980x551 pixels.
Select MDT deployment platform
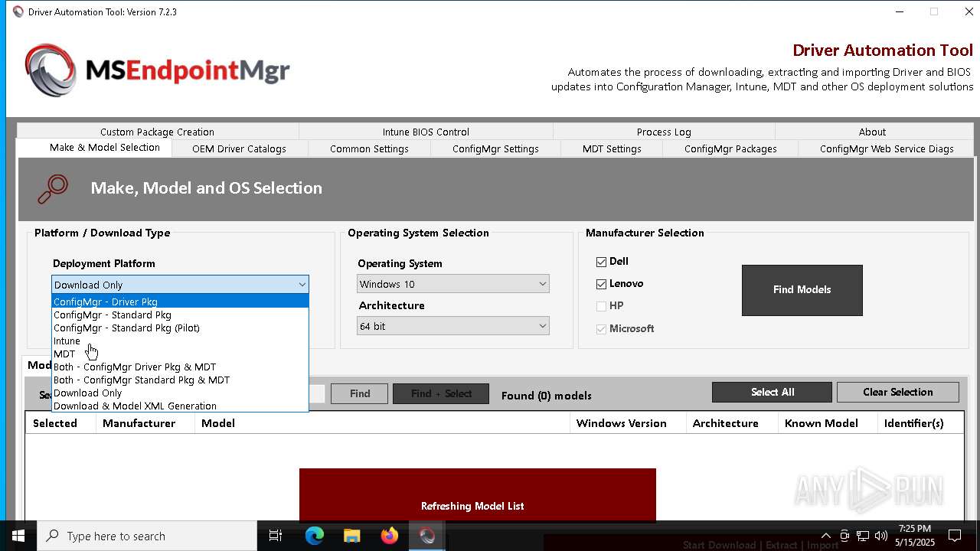pos(180,354)
